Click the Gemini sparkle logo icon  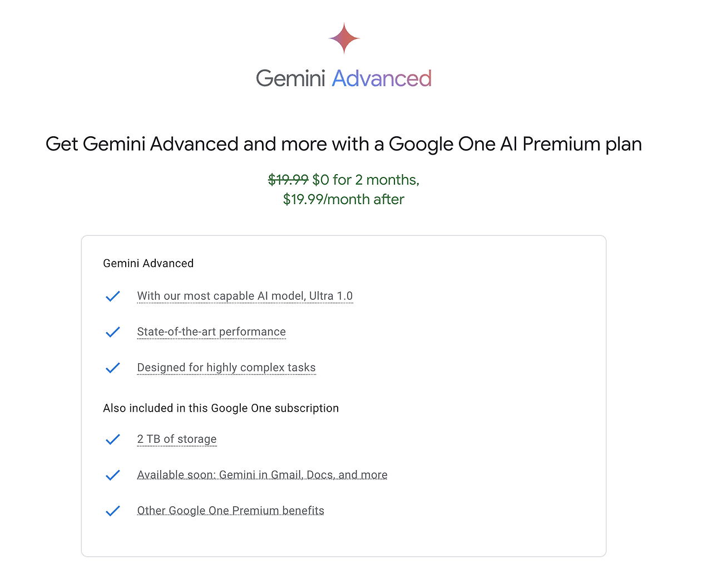click(x=343, y=38)
